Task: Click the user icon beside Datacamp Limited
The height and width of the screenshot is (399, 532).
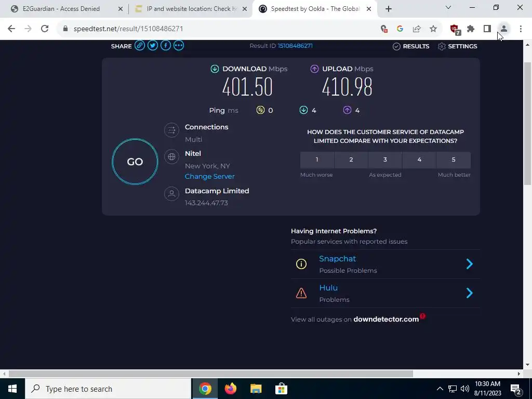Action: [x=171, y=194]
